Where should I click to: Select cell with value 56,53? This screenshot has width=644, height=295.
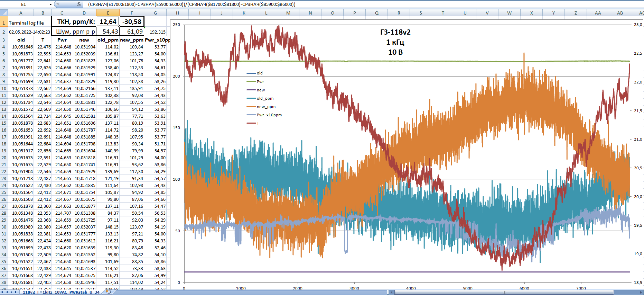pos(155,213)
